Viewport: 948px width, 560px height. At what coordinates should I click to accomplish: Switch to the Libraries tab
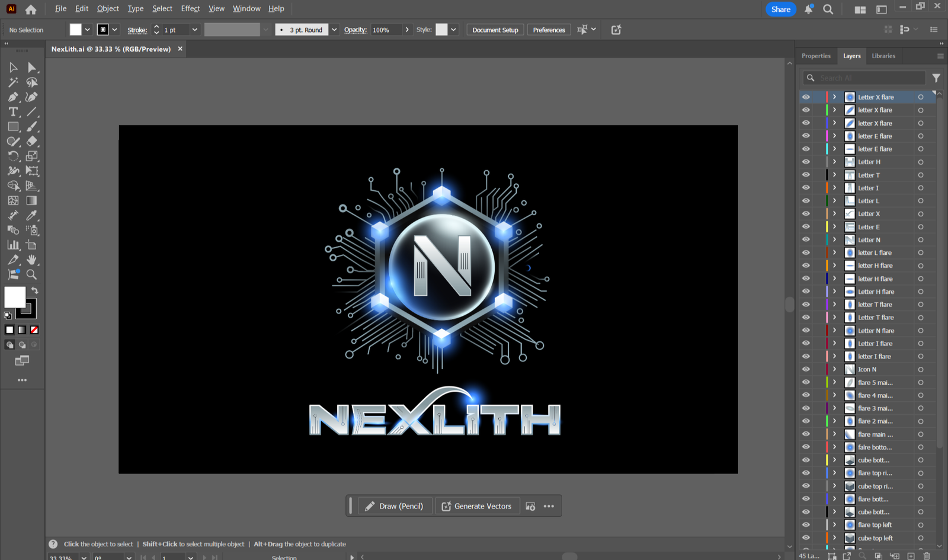tap(883, 56)
